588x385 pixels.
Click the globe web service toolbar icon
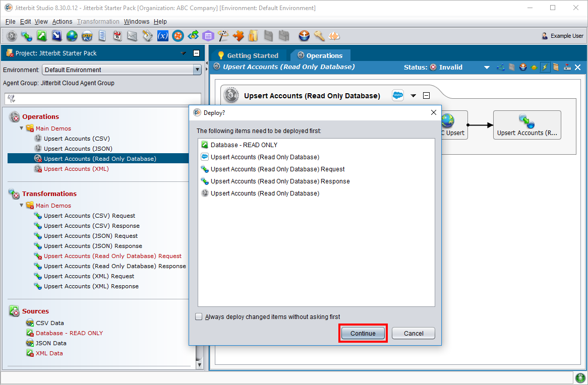point(72,36)
